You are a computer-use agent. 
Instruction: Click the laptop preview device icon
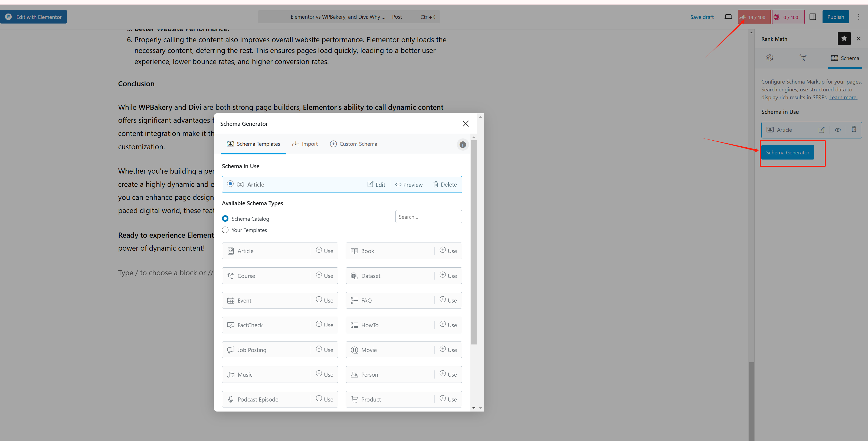tap(728, 17)
